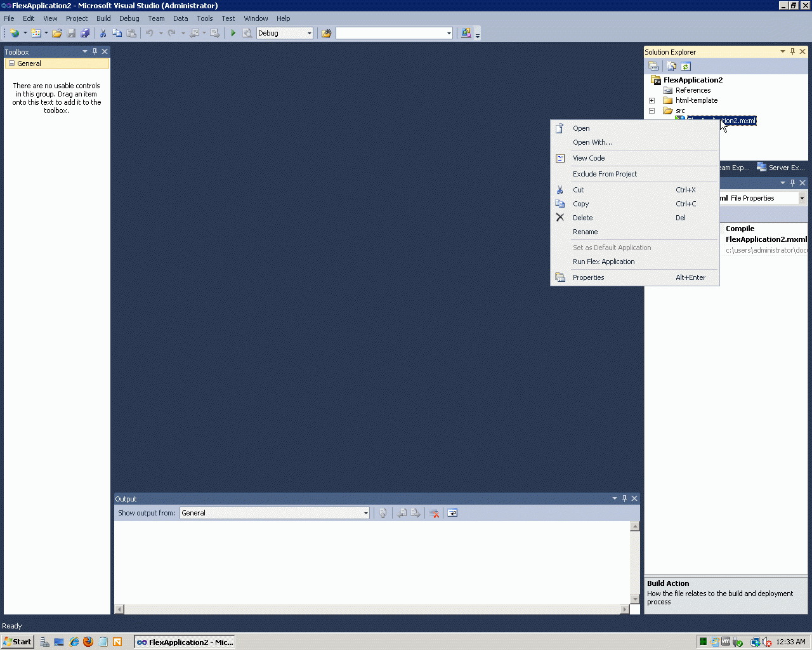Image resolution: width=812 pixels, height=650 pixels.
Task: Click the Copy icon in main toolbar
Action: (x=117, y=33)
